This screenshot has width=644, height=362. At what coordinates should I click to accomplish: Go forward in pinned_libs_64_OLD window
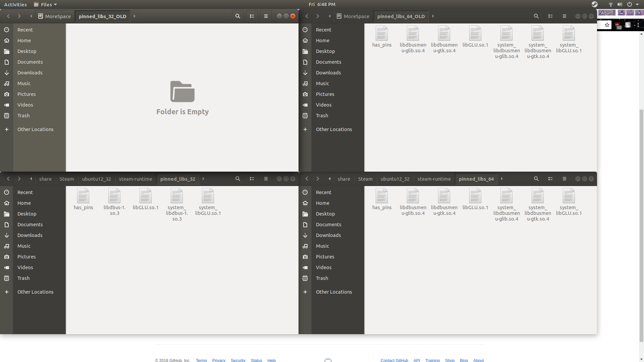point(318,16)
